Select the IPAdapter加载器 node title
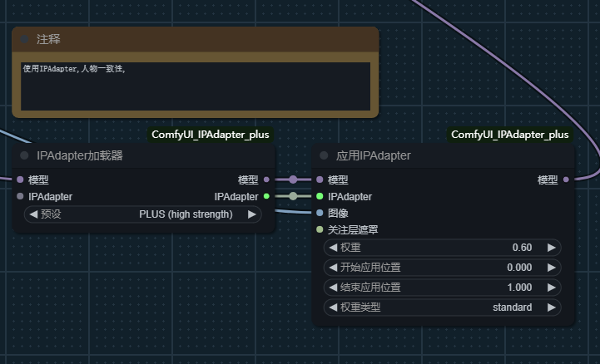The image size is (600, 364). coord(80,155)
